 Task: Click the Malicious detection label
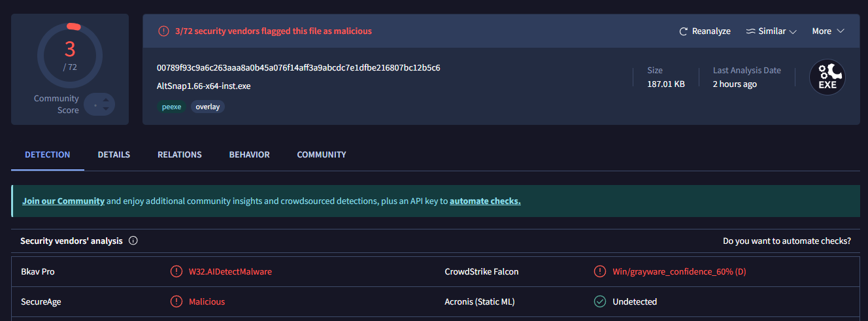(207, 301)
